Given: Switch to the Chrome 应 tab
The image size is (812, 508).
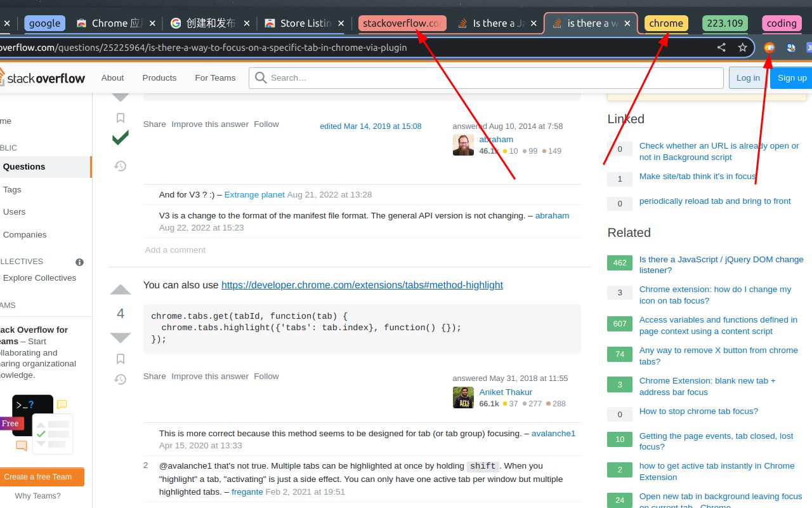Looking at the screenshot, I should click(x=115, y=23).
